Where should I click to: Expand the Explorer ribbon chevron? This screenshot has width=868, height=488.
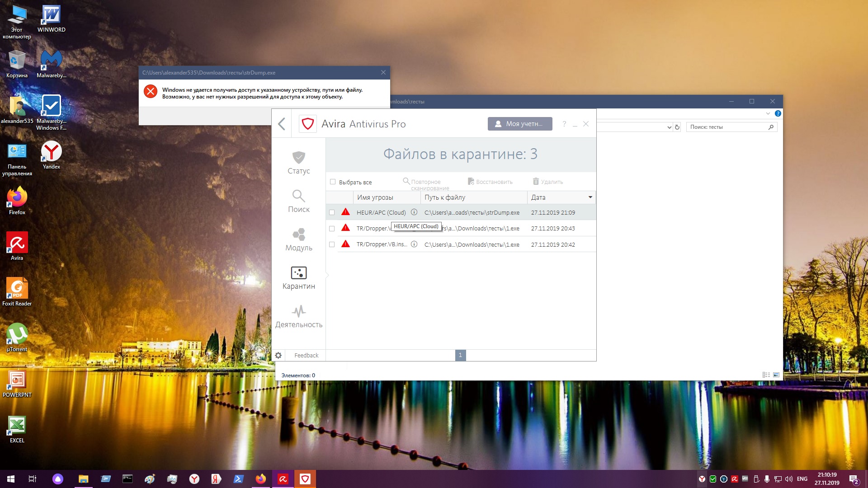point(768,113)
